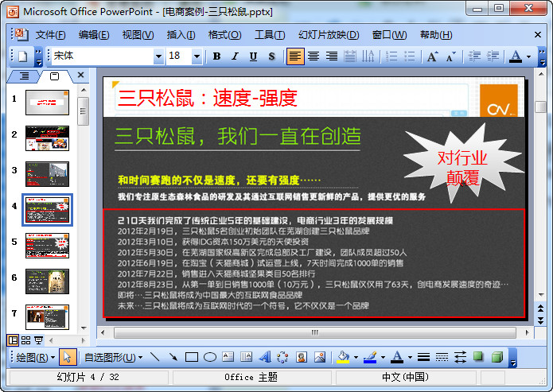Open the 编辑(E) menu
The height and width of the screenshot is (392, 553).
point(94,35)
